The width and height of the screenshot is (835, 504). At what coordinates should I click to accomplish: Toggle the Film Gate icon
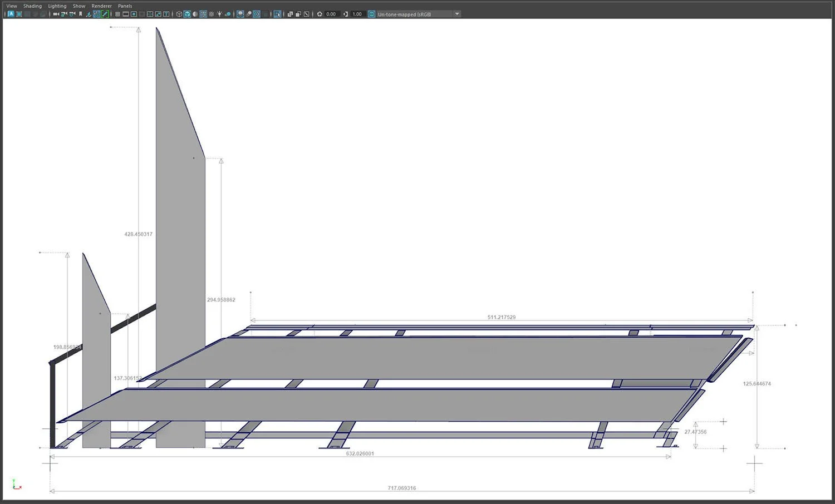coord(125,14)
